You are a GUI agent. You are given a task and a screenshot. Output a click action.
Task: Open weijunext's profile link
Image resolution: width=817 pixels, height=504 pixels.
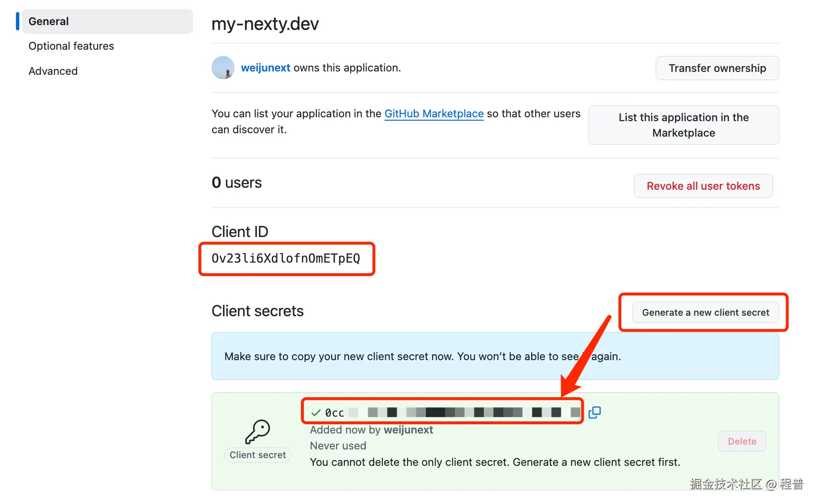click(265, 68)
